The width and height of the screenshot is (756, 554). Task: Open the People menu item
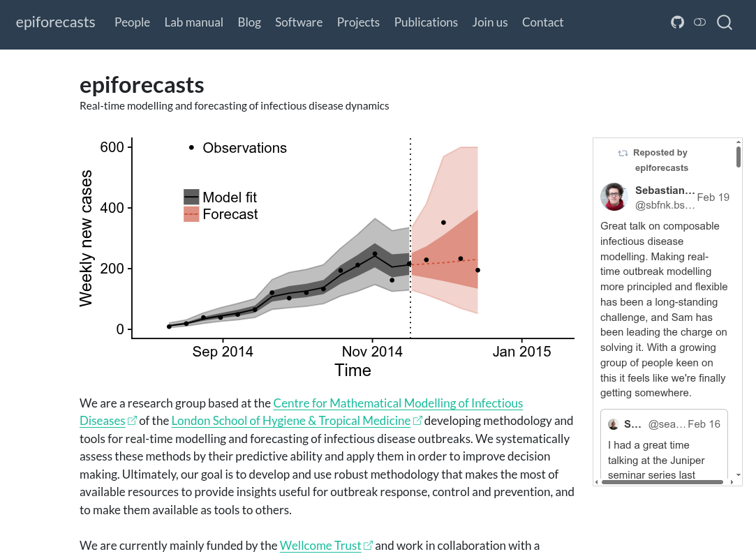pyautogui.click(x=132, y=22)
